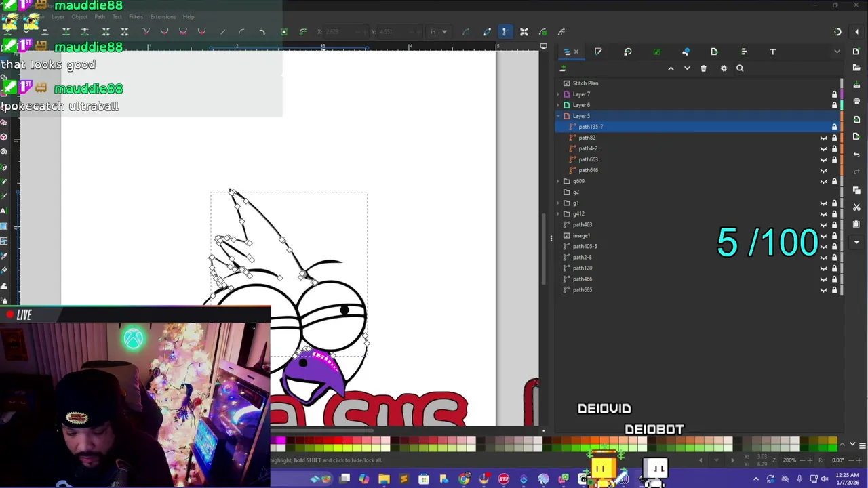
Task: Make selected nodes smooth
Action: (x=164, y=32)
